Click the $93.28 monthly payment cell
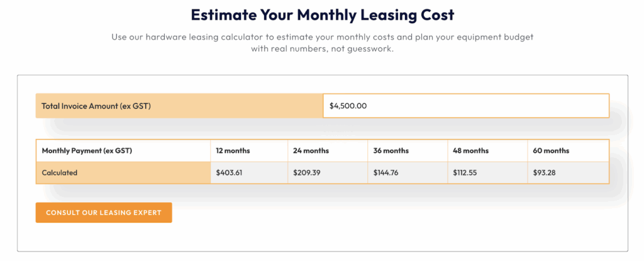This screenshot has width=644, height=261. coord(568,172)
